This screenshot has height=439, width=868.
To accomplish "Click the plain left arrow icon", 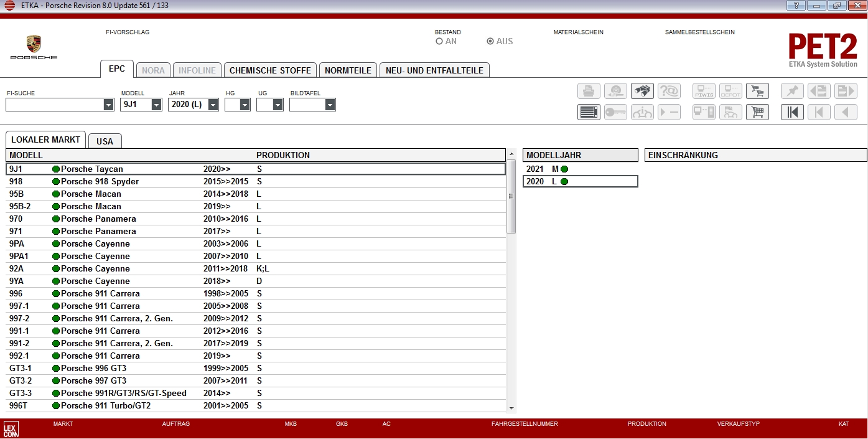I will (846, 112).
